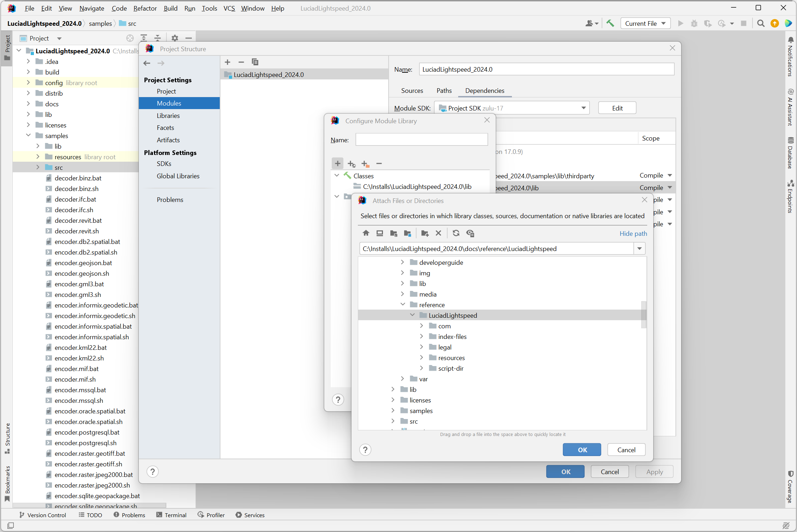Select opened file locate icon in Project panel

[x=130, y=38]
